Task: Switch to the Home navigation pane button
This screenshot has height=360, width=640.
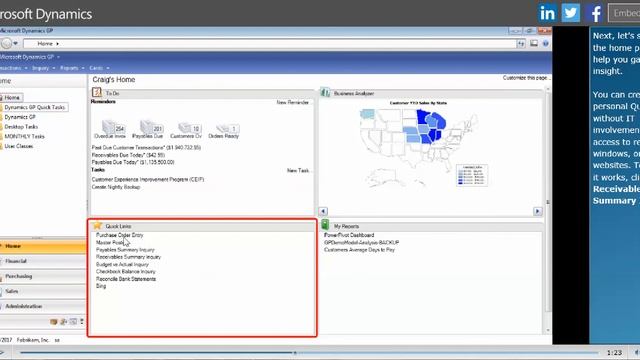Action: pos(43,246)
